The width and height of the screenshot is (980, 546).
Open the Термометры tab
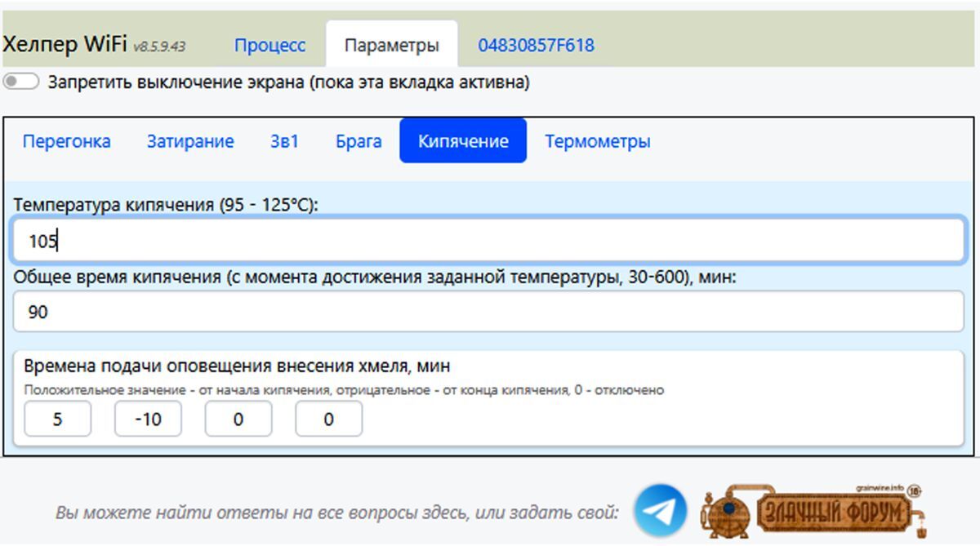pyautogui.click(x=598, y=141)
